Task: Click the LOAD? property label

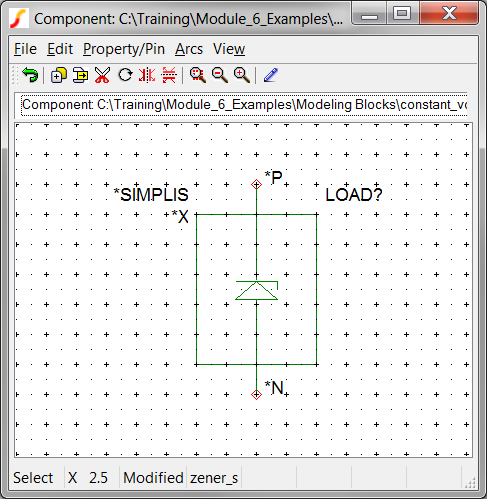Action: [354, 195]
